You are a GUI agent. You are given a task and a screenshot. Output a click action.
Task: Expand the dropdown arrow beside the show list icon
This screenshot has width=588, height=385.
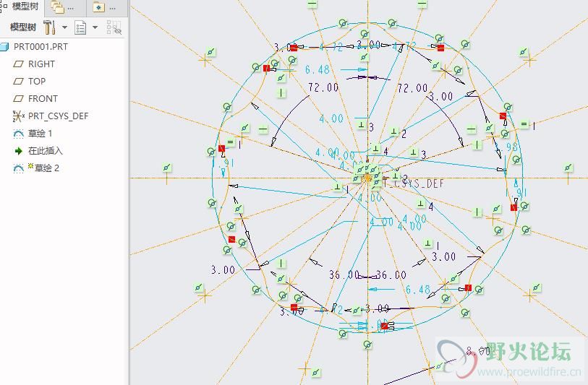click(x=95, y=27)
